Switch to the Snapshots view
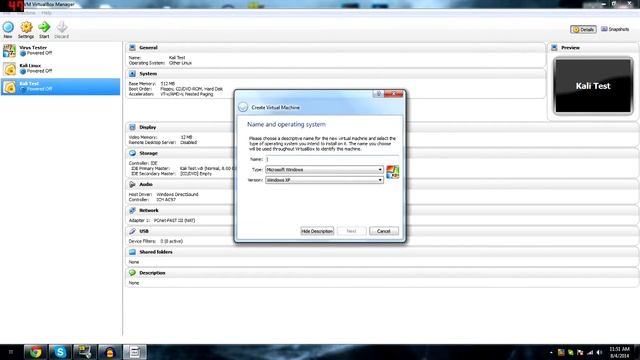This screenshot has width=640, height=360. click(x=615, y=29)
